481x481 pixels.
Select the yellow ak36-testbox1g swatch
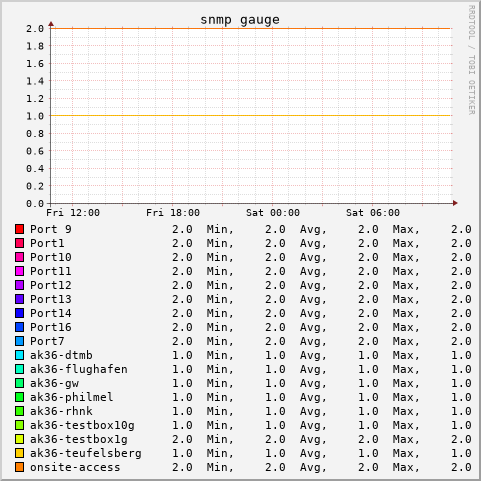point(19,439)
